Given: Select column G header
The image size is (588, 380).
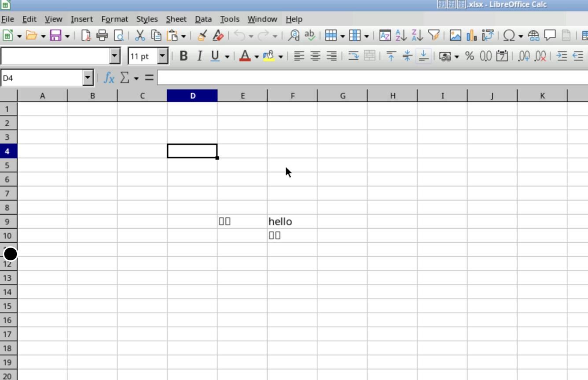Looking at the screenshot, I should coord(342,96).
